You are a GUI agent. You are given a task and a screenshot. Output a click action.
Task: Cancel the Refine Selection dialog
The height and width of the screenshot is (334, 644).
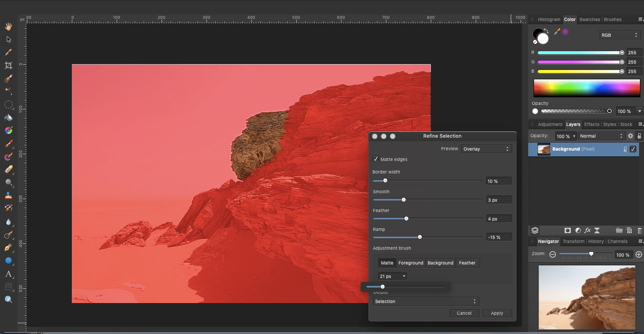(x=464, y=313)
